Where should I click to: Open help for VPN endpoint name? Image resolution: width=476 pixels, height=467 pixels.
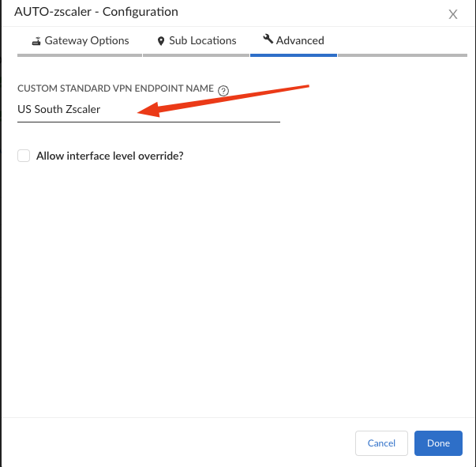223,90
